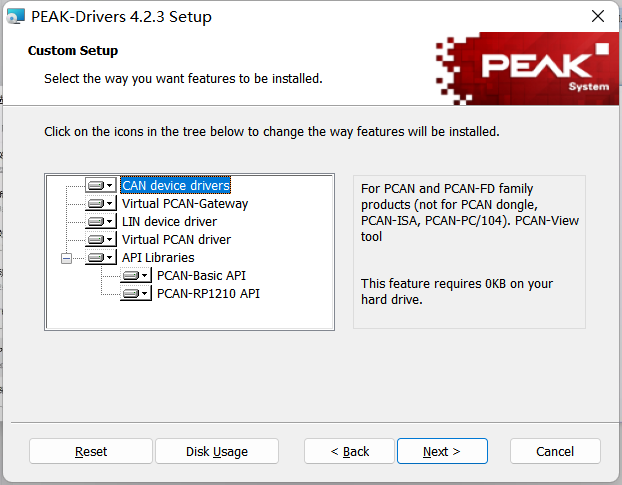Go to the Next setup step

click(441, 451)
